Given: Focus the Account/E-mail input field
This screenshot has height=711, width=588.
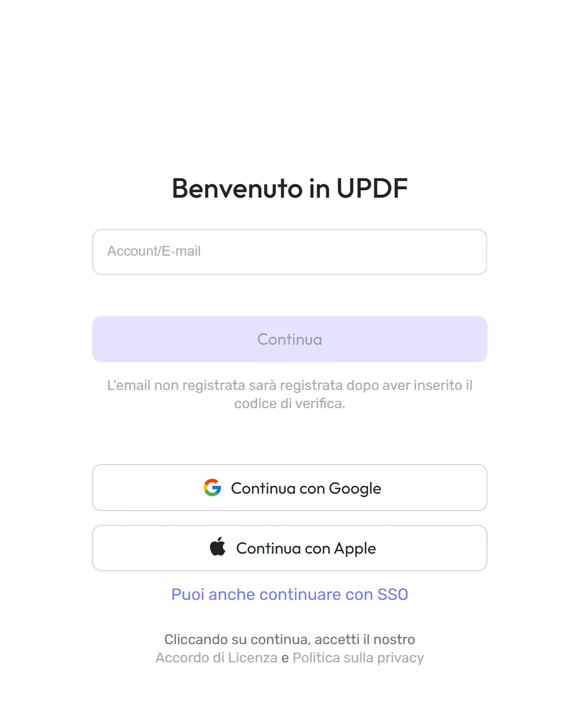Looking at the screenshot, I should (290, 252).
